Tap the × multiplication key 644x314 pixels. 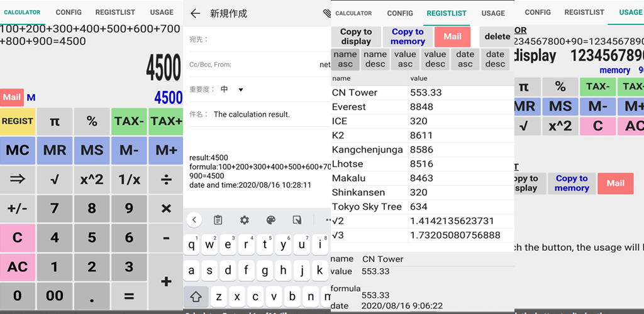(x=166, y=208)
